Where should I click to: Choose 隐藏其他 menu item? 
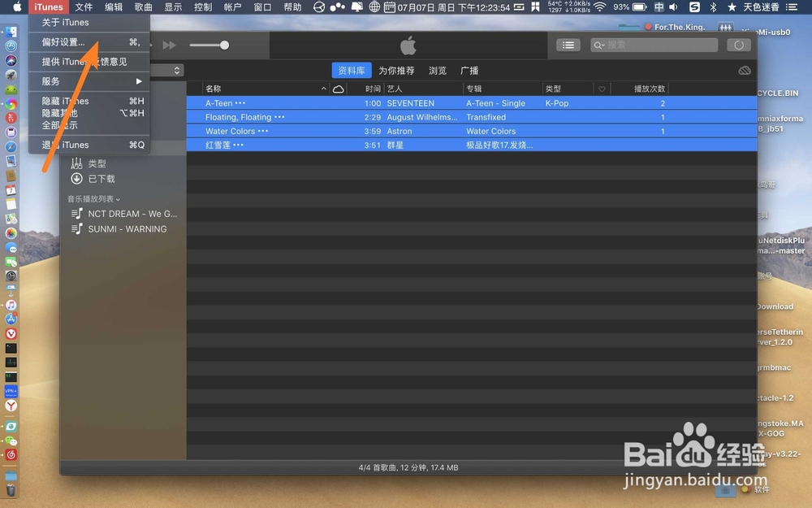89,113
